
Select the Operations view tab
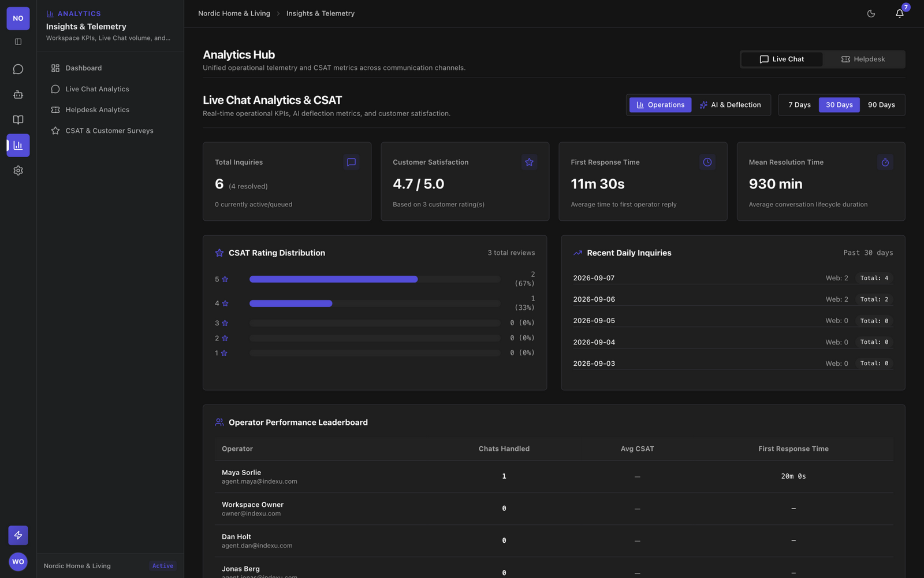(660, 105)
